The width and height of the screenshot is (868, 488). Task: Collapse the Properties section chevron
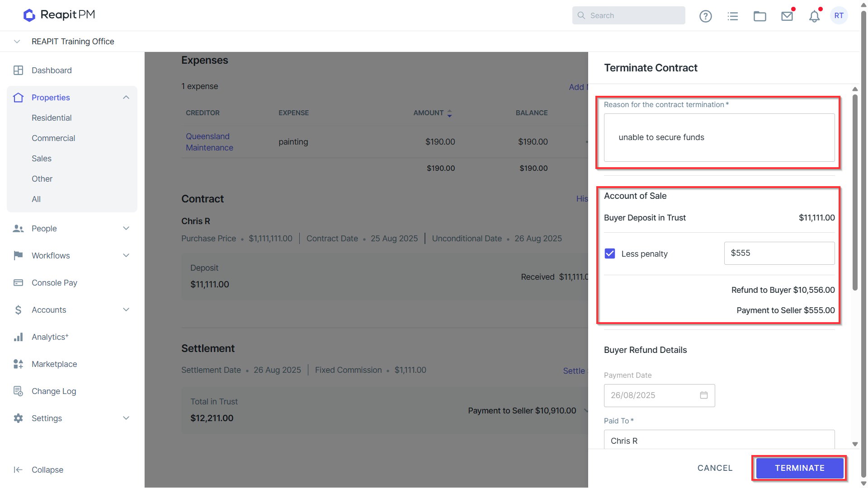pyautogui.click(x=126, y=98)
